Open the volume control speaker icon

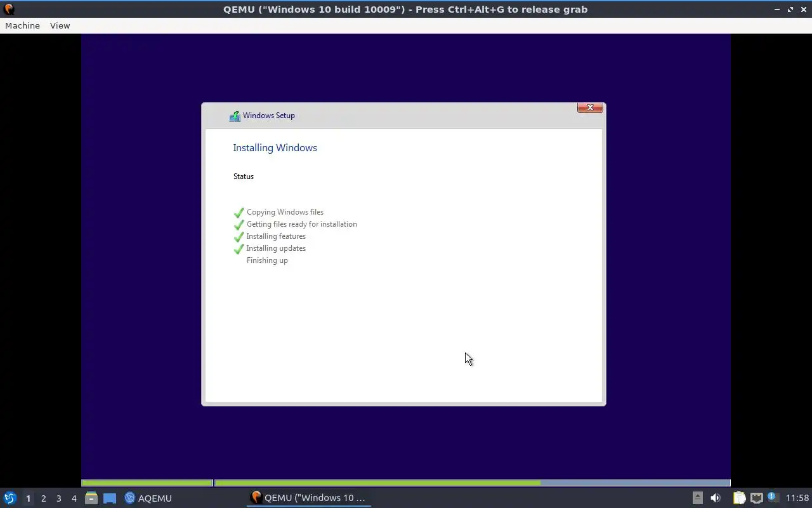point(716,498)
